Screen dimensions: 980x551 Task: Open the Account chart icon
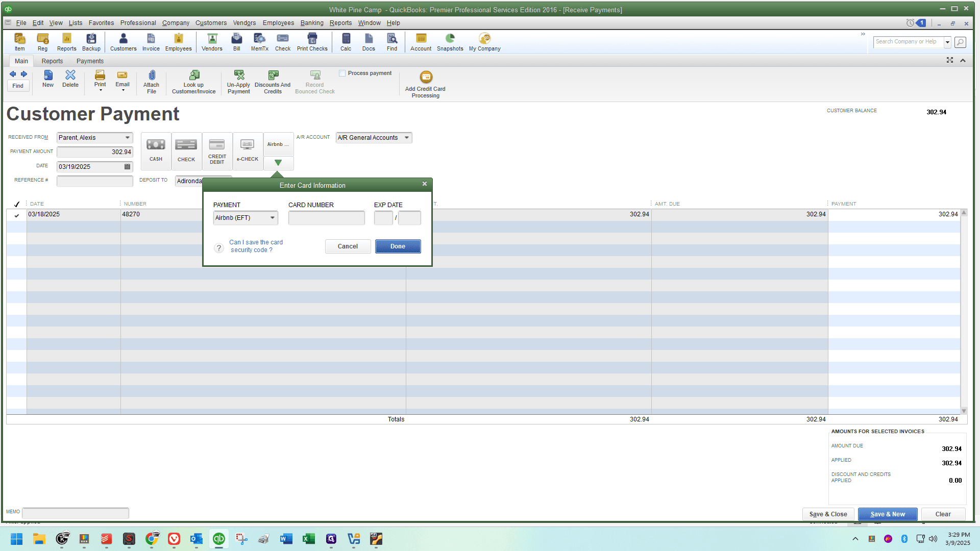[x=421, y=42]
